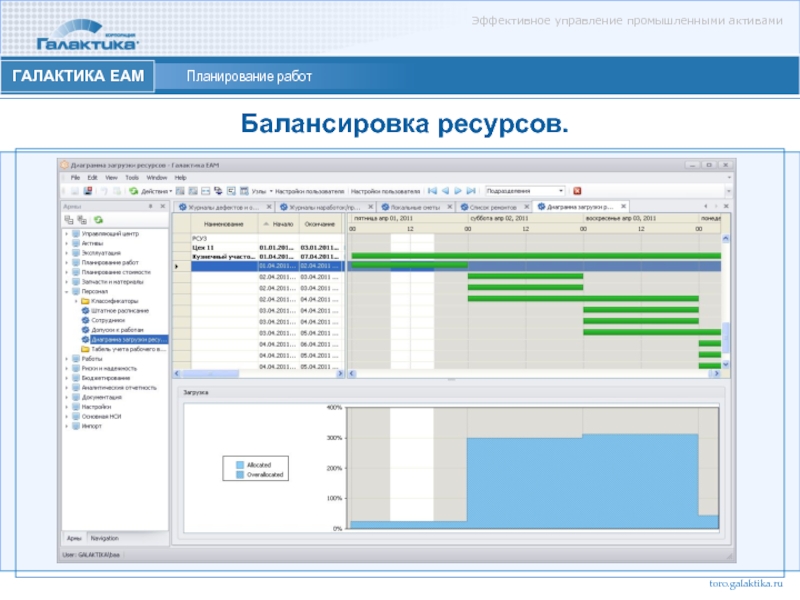Go to last record navigation arrow
This screenshot has height=600, width=800.
point(470,190)
